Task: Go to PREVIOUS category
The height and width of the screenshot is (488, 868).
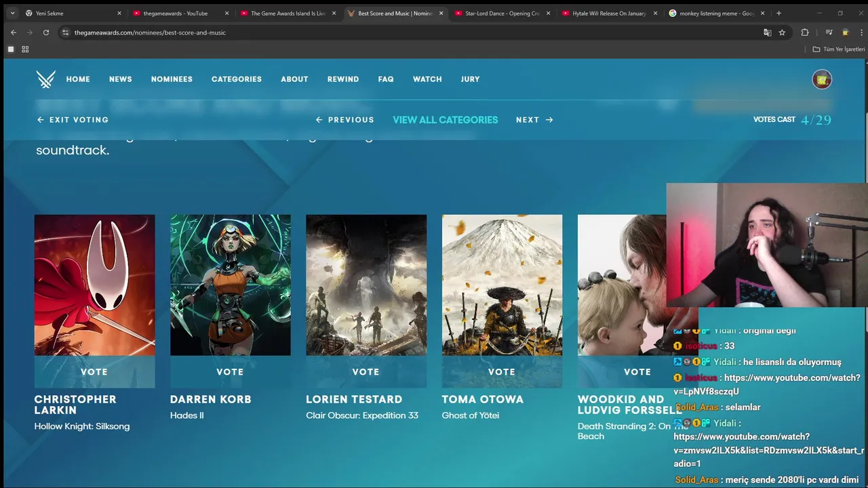Action: [344, 120]
